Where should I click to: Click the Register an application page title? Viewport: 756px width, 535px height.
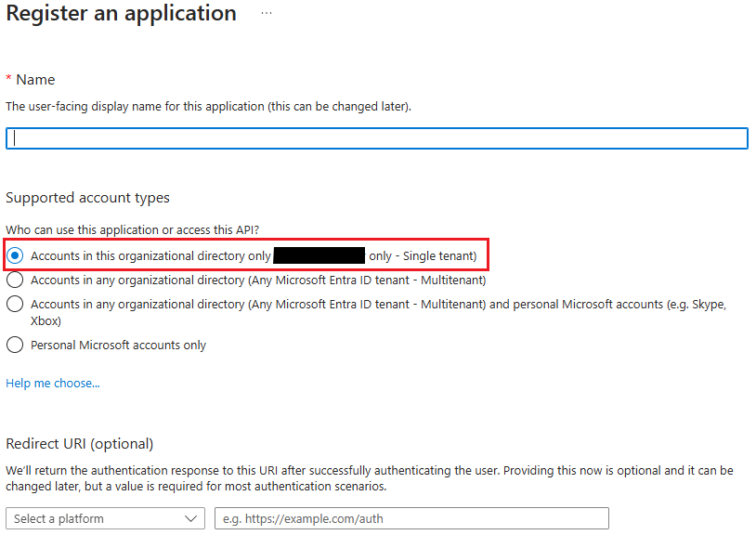tap(121, 14)
